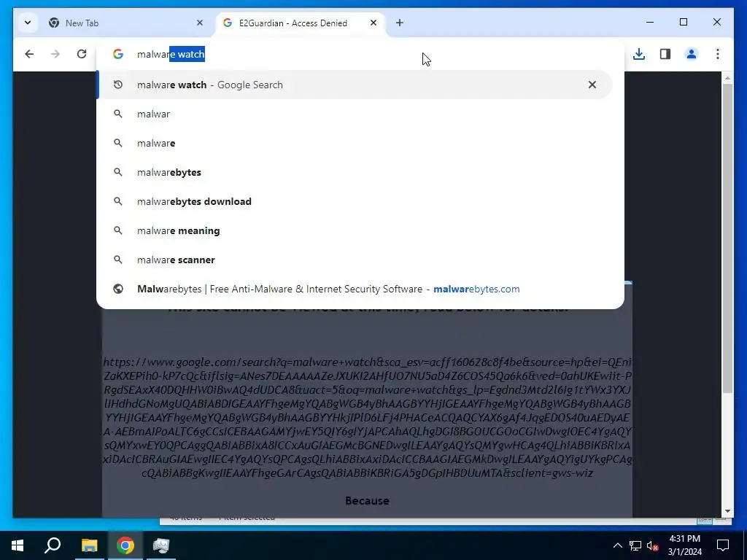Open File Explorer from taskbar
Viewport: 747px width, 560px height.
point(89,545)
